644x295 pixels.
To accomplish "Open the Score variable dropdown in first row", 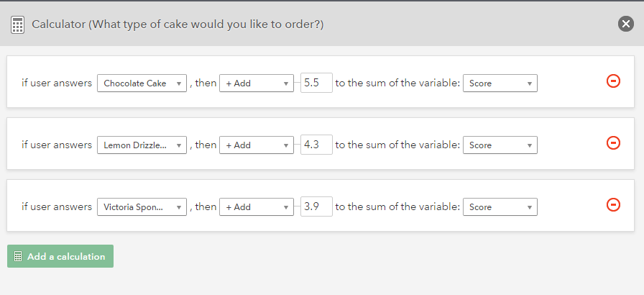I will click(x=500, y=83).
